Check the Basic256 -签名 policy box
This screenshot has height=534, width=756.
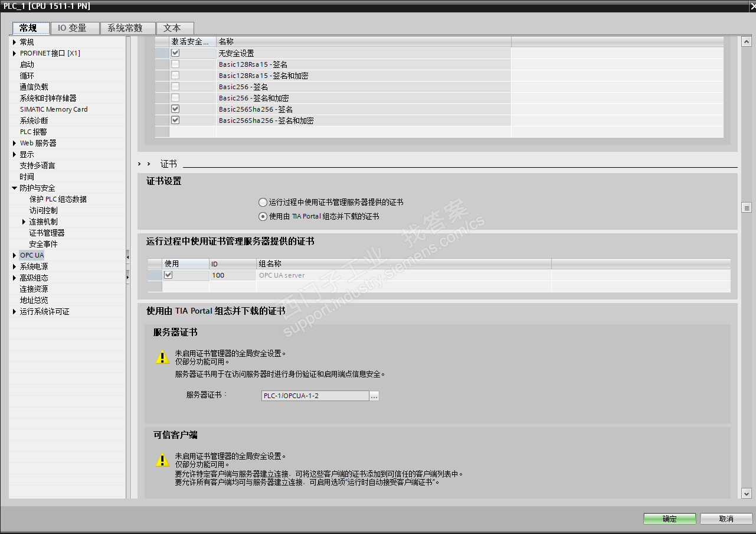tap(175, 86)
